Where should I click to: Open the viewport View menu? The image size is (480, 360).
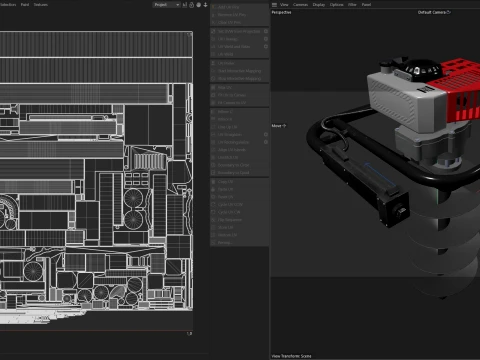coord(284,5)
